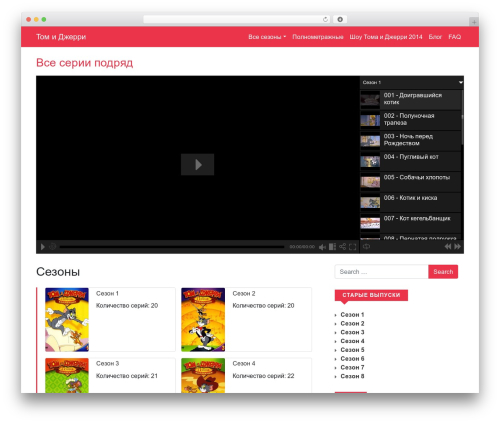Go to previous episode with rewind icon
The width and height of the screenshot is (500, 423).
(x=448, y=246)
